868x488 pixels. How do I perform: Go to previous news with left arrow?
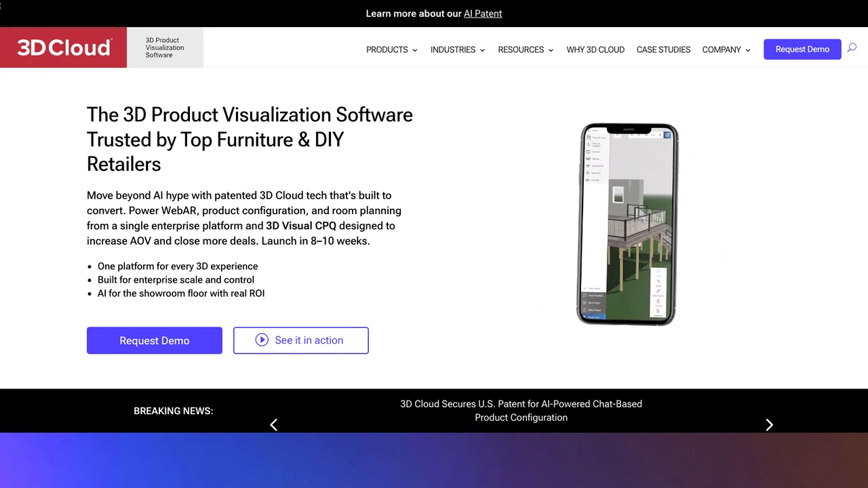point(274,425)
